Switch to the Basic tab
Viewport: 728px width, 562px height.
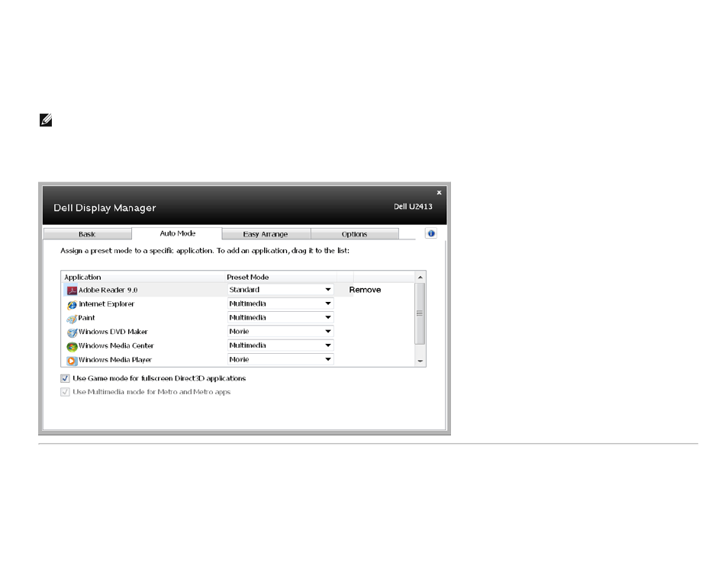(x=87, y=234)
